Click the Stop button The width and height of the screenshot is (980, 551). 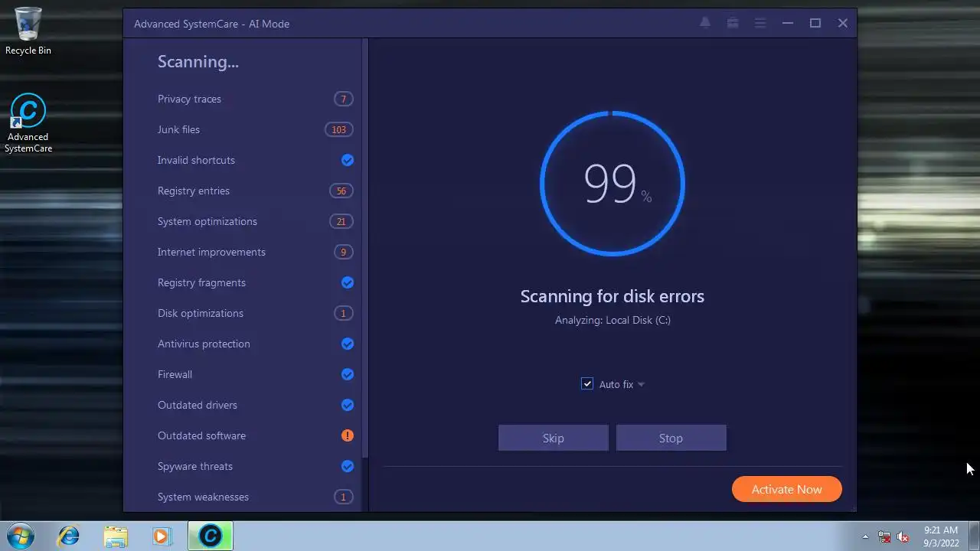coord(671,438)
